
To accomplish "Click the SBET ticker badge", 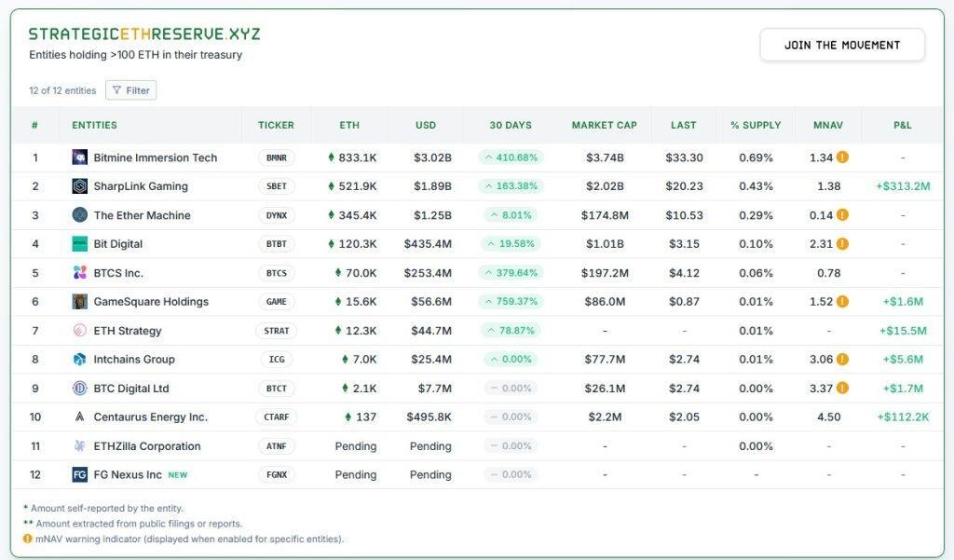I will click(x=277, y=186).
